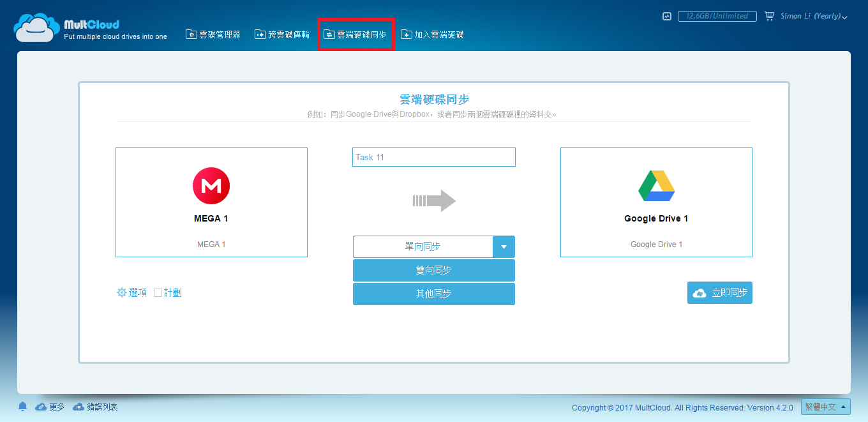This screenshot has height=422, width=868.
Task: Click the cloud icon beside 更多
Action: (x=41, y=407)
